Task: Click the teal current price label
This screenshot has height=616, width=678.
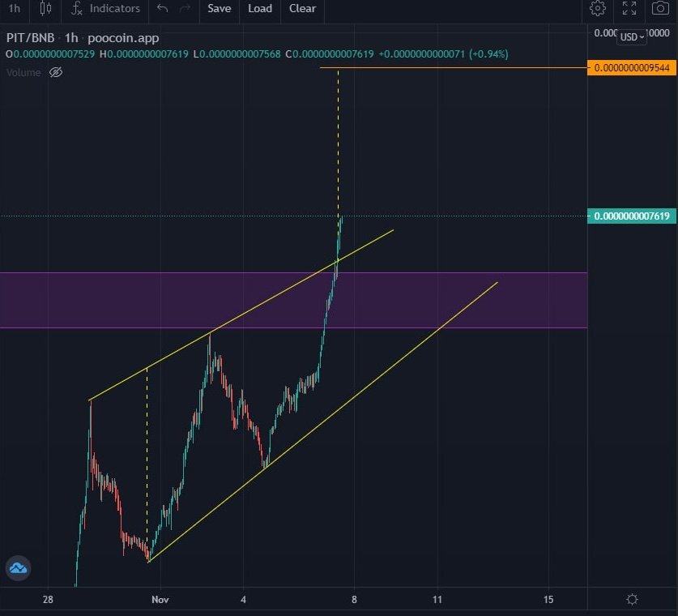Action: [633, 216]
